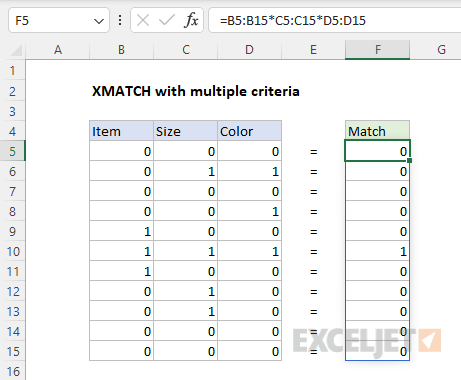Select row 11 header
Image resolution: width=461 pixels, height=380 pixels.
pos(13,271)
